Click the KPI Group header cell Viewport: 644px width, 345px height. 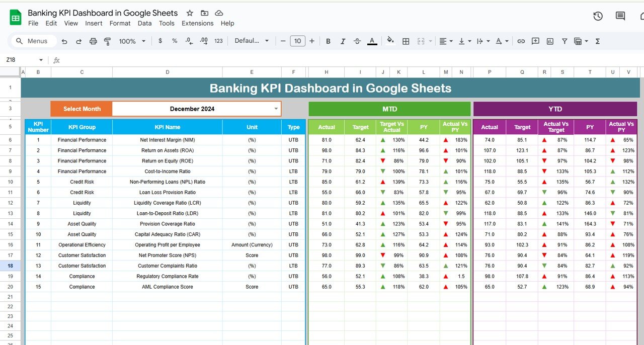click(82, 127)
